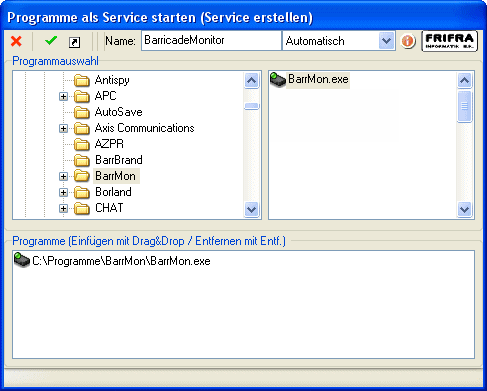Click the Axis Communications folder icon
487x391 pixels.
coord(82,128)
